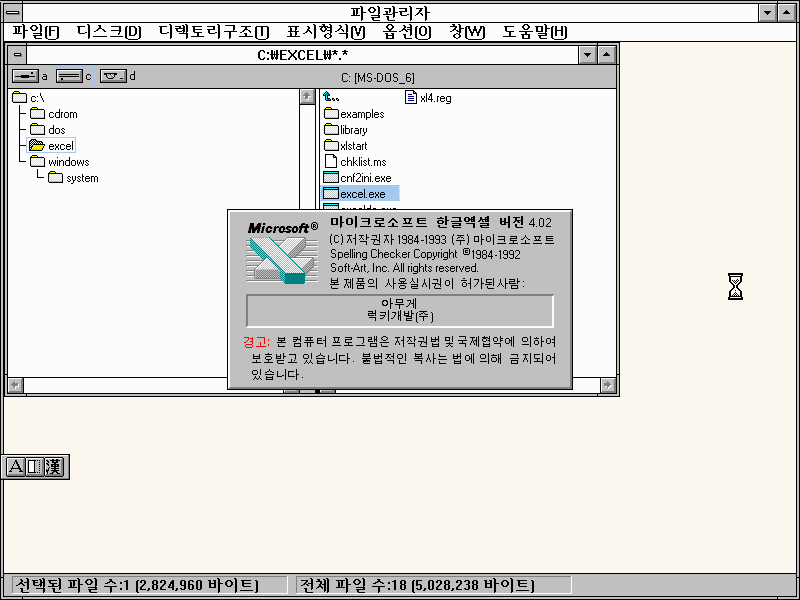Select CD-ROM drive d icon
Image resolution: width=800 pixels, height=600 pixels.
click(113, 76)
